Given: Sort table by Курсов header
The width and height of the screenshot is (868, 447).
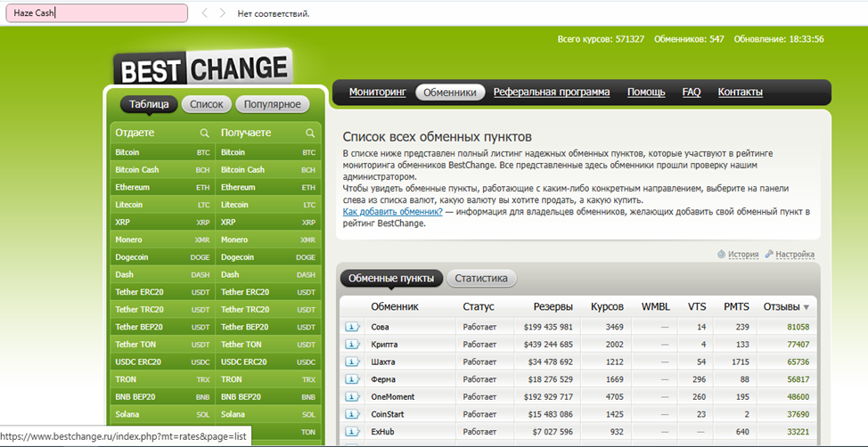Looking at the screenshot, I should pyautogui.click(x=607, y=306).
